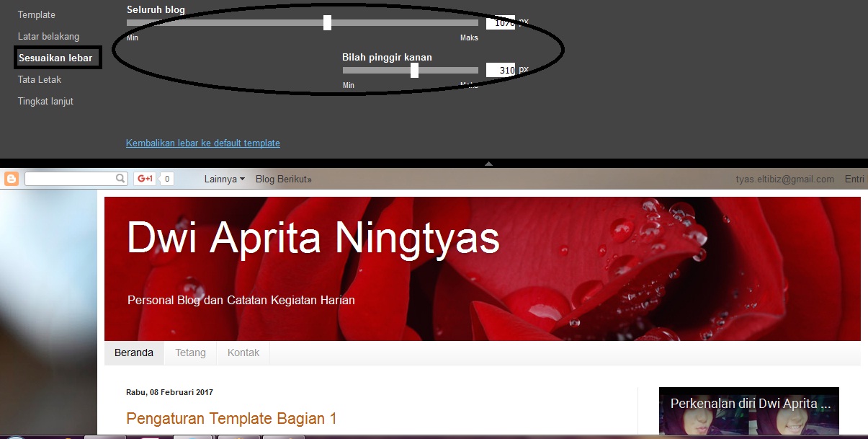Click Kembalikan lebar ke default template link
Screen dimensions: 868x439
(x=202, y=143)
